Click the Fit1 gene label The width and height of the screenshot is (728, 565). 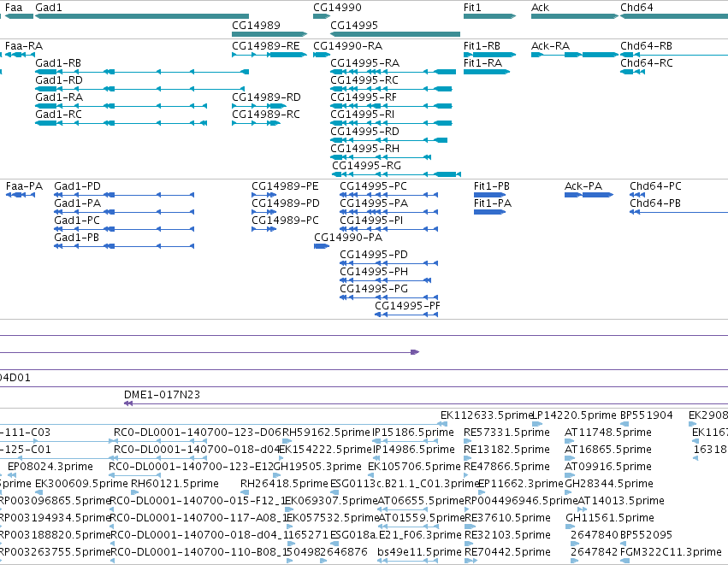point(472,8)
